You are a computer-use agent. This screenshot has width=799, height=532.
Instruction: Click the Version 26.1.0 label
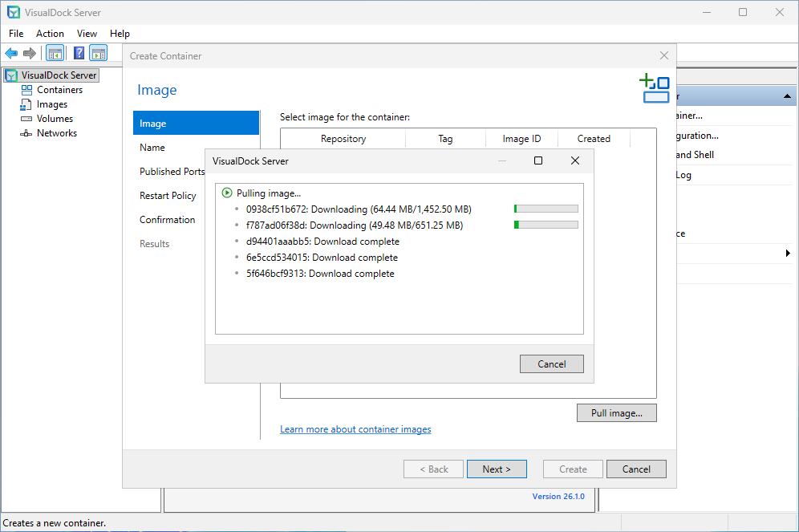pyautogui.click(x=558, y=497)
